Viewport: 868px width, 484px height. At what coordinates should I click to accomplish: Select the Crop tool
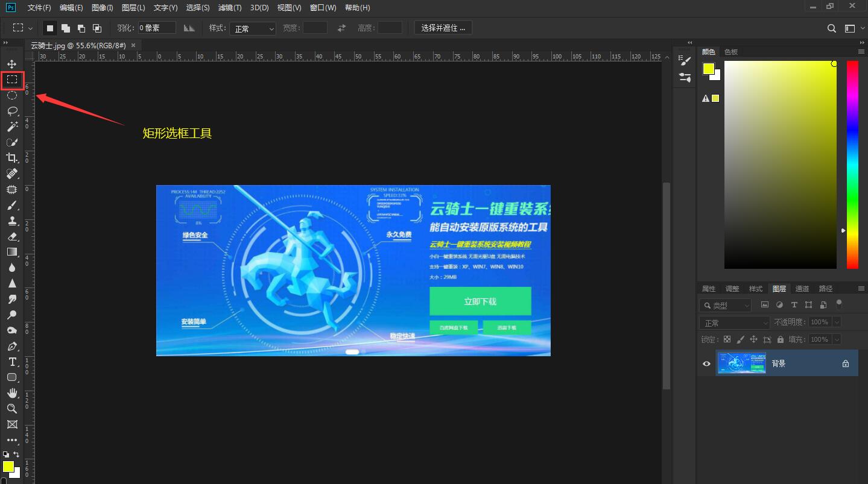(x=11, y=158)
